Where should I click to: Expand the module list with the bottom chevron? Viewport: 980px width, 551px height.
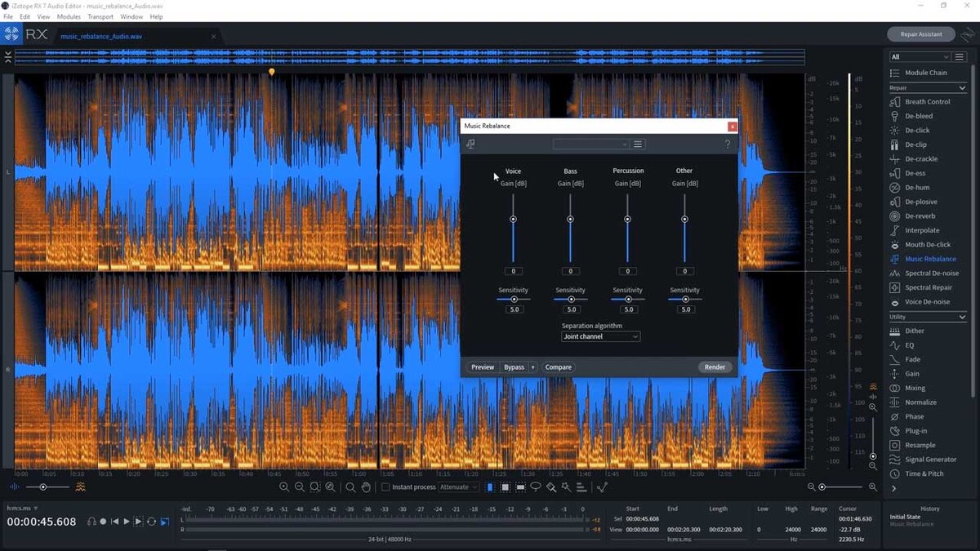pos(894,488)
